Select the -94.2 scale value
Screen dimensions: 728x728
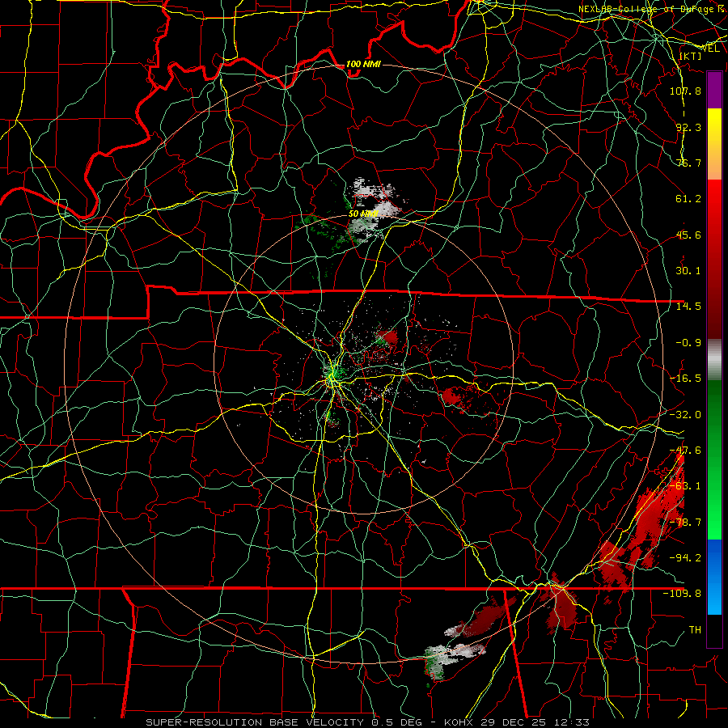click(x=685, y=558)
